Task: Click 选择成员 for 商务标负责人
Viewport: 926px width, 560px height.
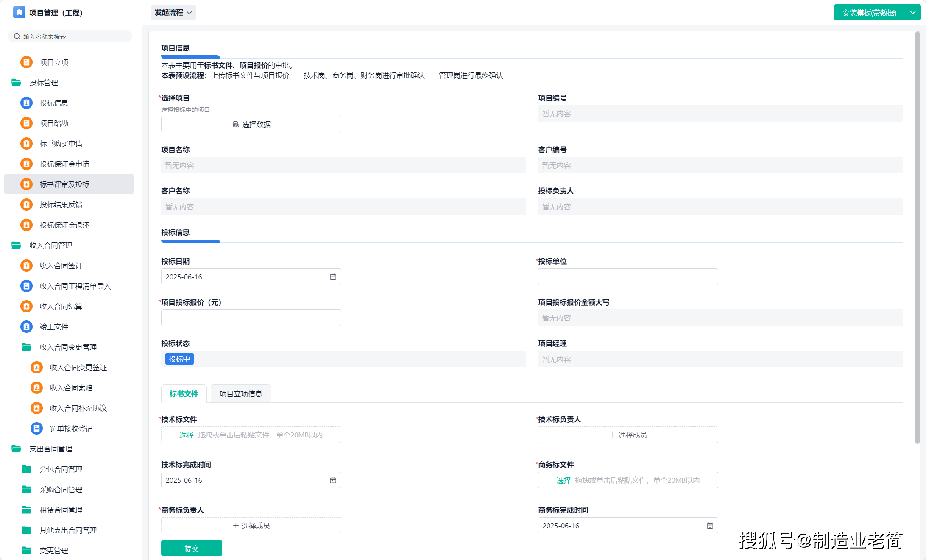Action: [251, 526]
